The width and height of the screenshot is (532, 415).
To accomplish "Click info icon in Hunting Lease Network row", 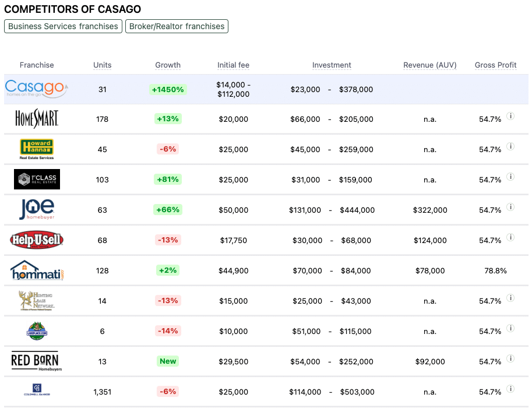I will coord(510,298).
